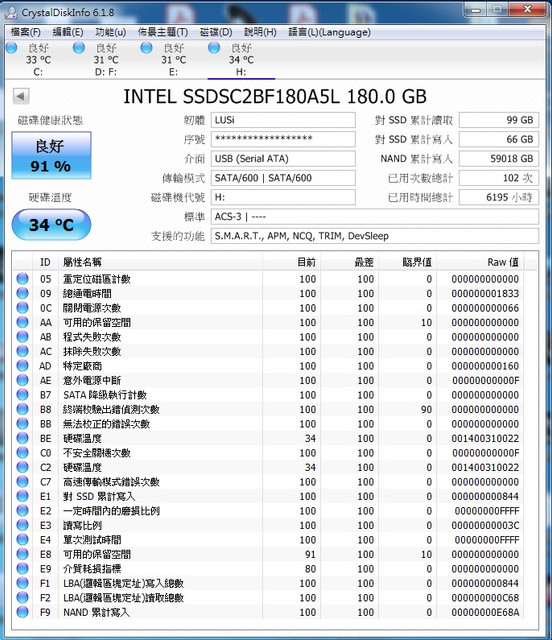Click the status icon of attribute C0
Image resolution: width=552 pixels, height=640 pixels.
(x=22, y=453)
